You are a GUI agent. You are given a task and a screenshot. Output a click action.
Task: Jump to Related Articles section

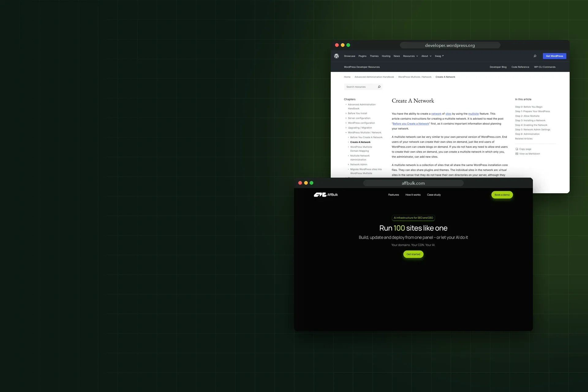(x=524, y=139)
